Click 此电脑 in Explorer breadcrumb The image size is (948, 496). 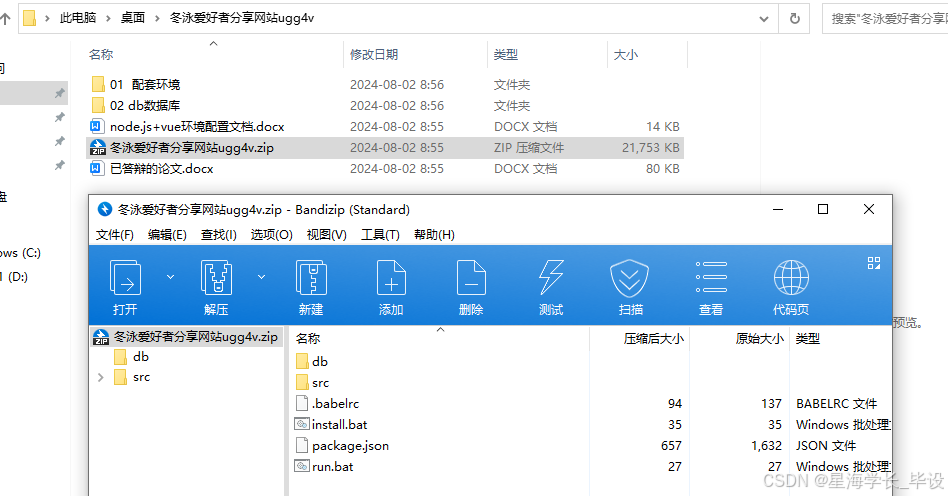tap(78, 18)
